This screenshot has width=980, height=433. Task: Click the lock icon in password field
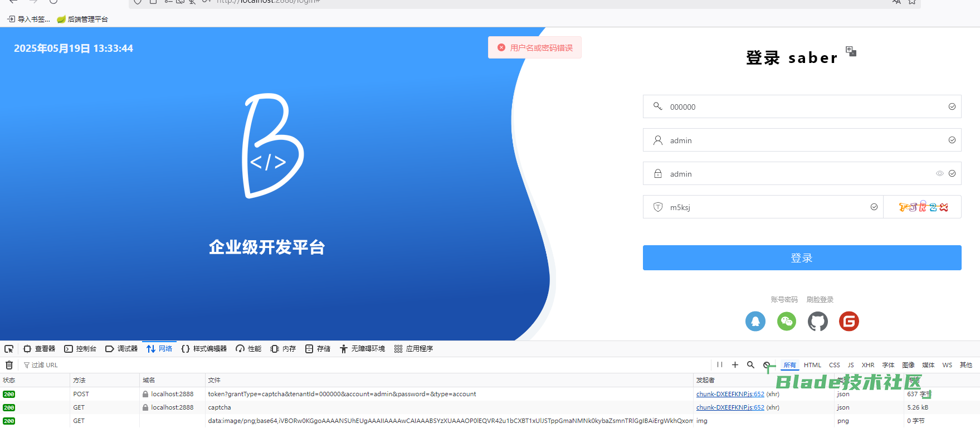658,173
